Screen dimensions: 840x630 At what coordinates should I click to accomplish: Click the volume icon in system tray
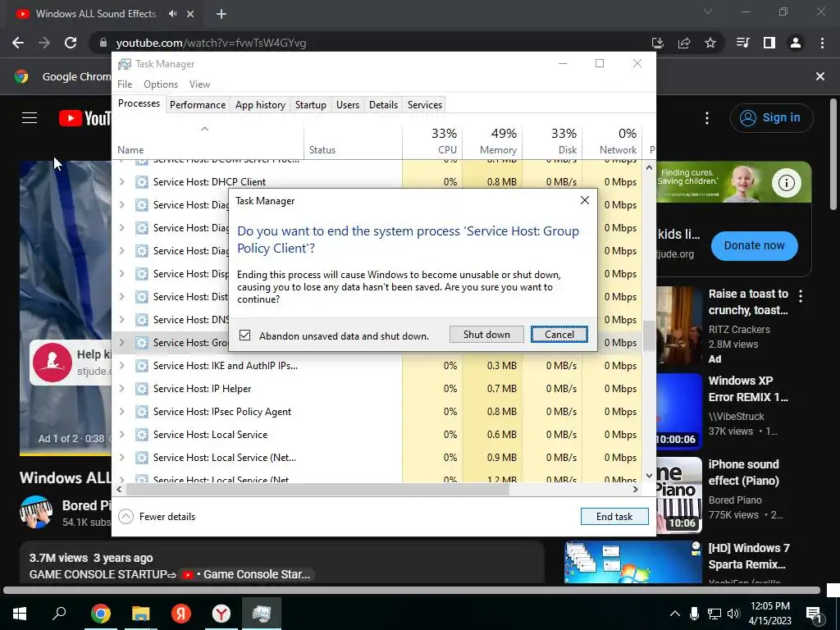733,614
